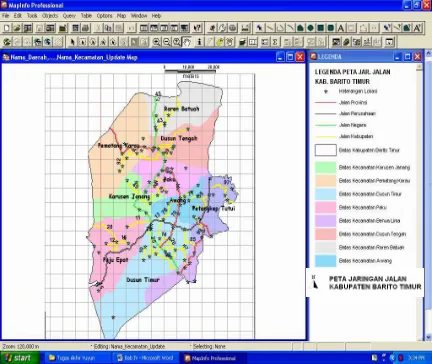
Task: Select the Zoom-out magnifier tool
Action: [166, 42]
